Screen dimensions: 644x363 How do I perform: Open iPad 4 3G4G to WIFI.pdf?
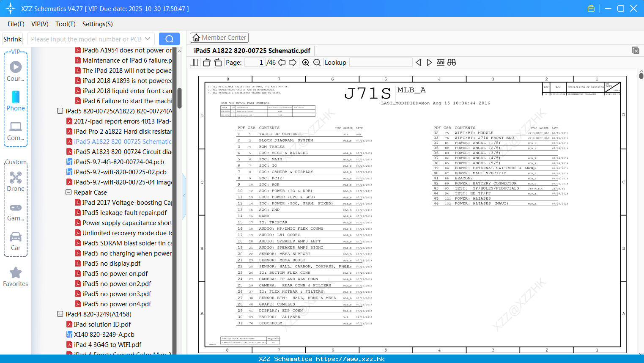click(104, 345)
